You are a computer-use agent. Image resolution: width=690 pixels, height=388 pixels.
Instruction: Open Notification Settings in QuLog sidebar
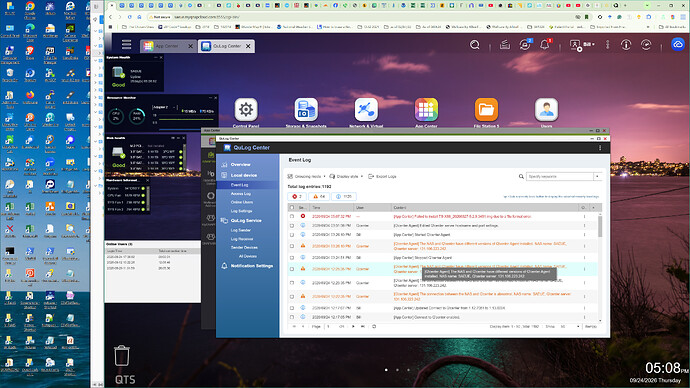click(x=252, y=266)
